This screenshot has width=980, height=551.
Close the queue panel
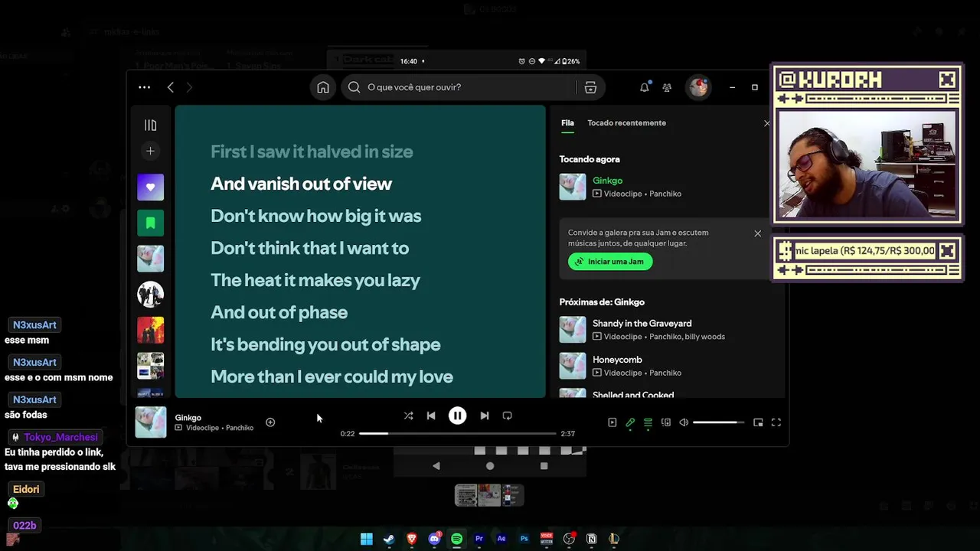(x=767, y=123)
